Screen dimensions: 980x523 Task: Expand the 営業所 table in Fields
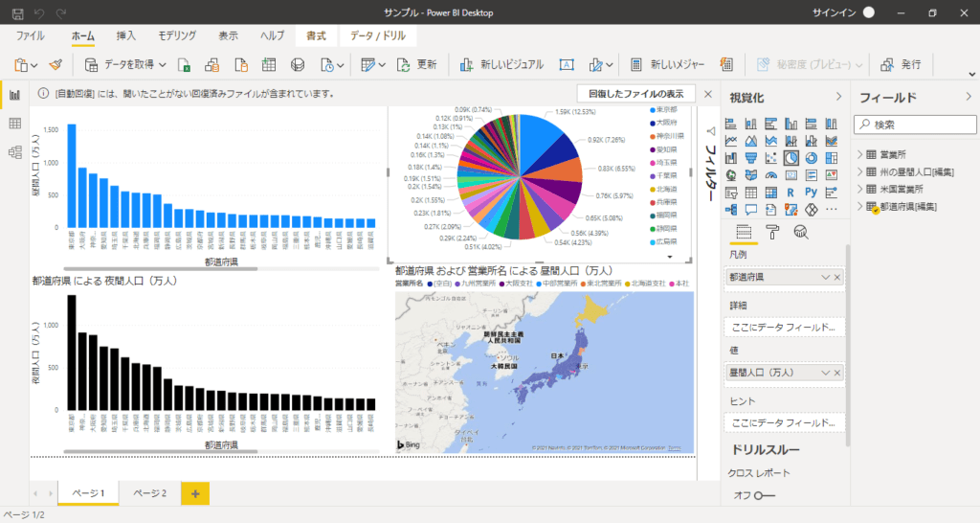(860, 154)
